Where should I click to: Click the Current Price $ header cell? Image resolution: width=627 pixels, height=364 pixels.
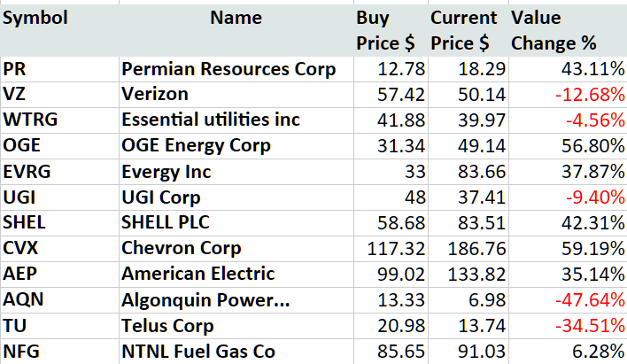pyautogui.click(x=464, y=30)
